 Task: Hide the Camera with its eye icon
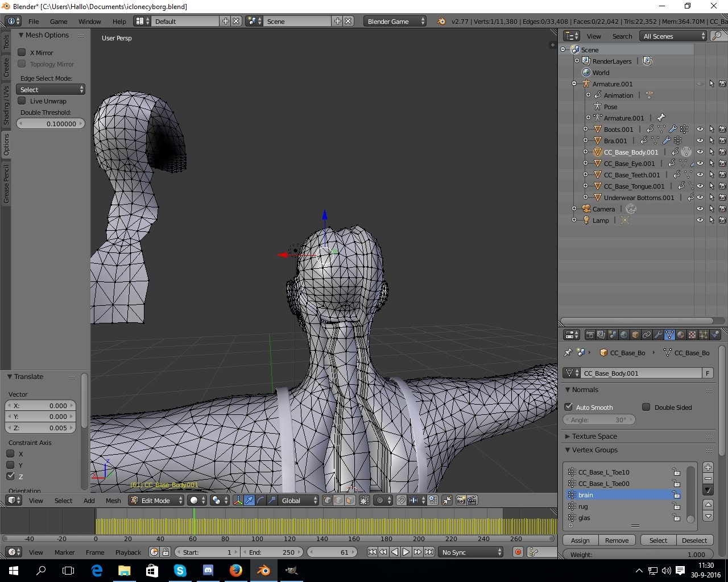[700, 209]
